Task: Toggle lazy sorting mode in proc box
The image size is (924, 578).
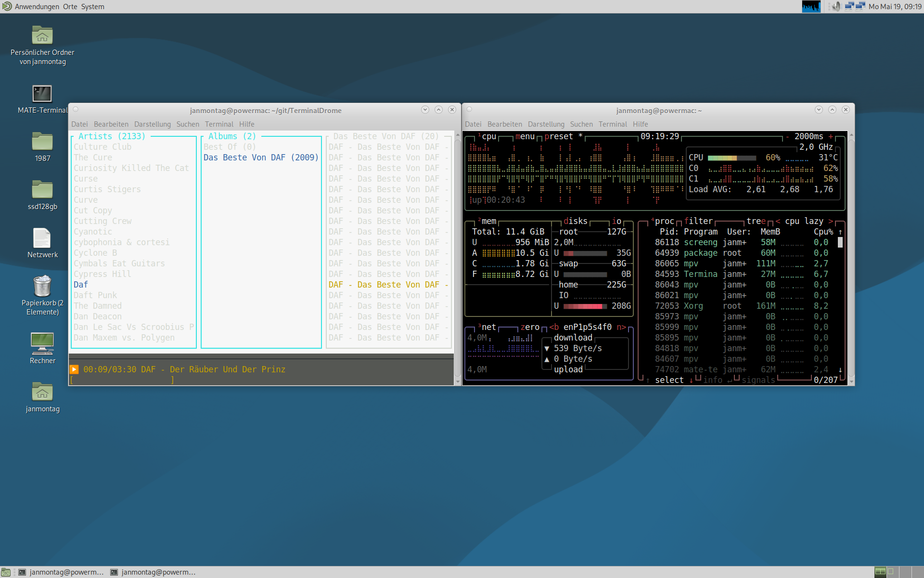Action: pyautogui.click(x=814, y=221)
